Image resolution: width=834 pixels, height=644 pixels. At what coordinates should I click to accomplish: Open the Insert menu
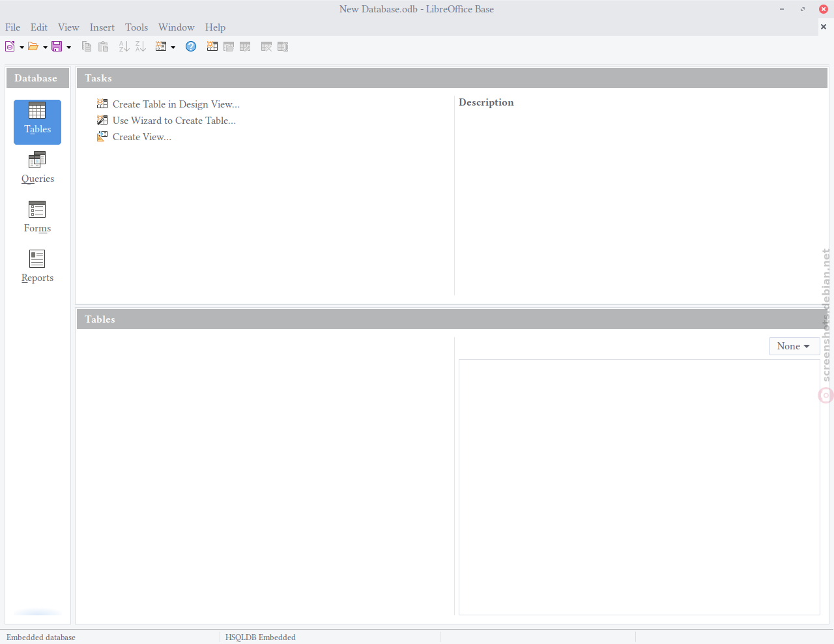click(102, 27)
